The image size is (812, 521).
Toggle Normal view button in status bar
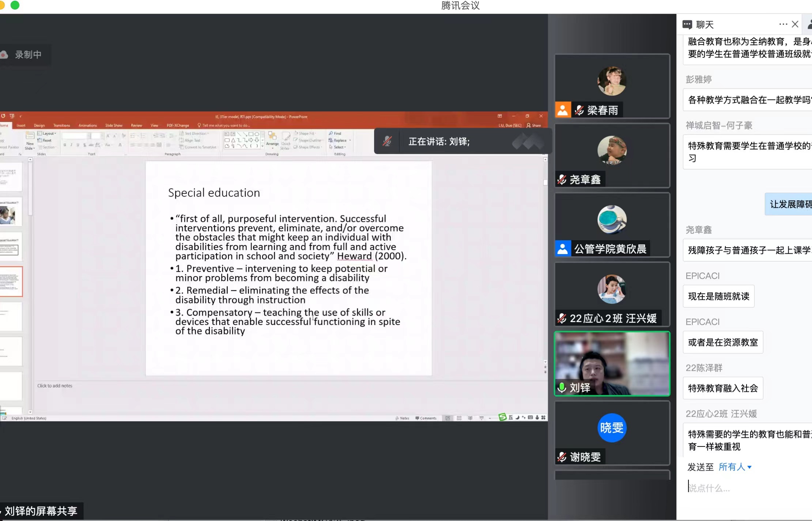pyautogui.click(x=447, y=418)
